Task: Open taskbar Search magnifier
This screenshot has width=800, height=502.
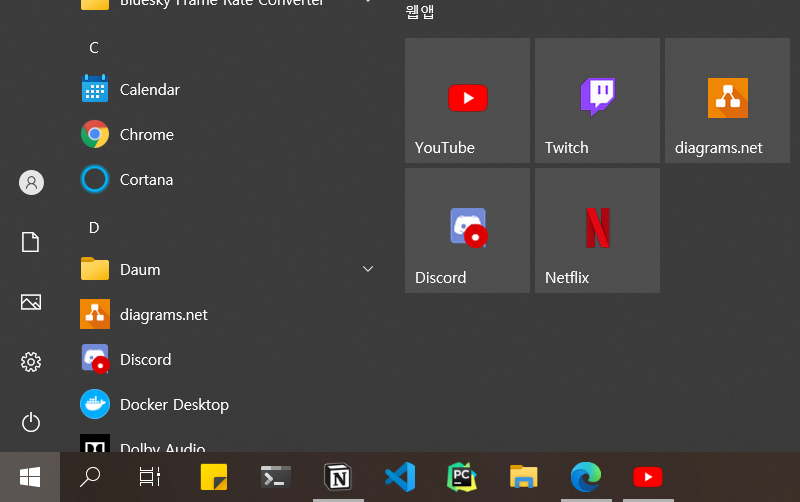Action: pos(90,477)
